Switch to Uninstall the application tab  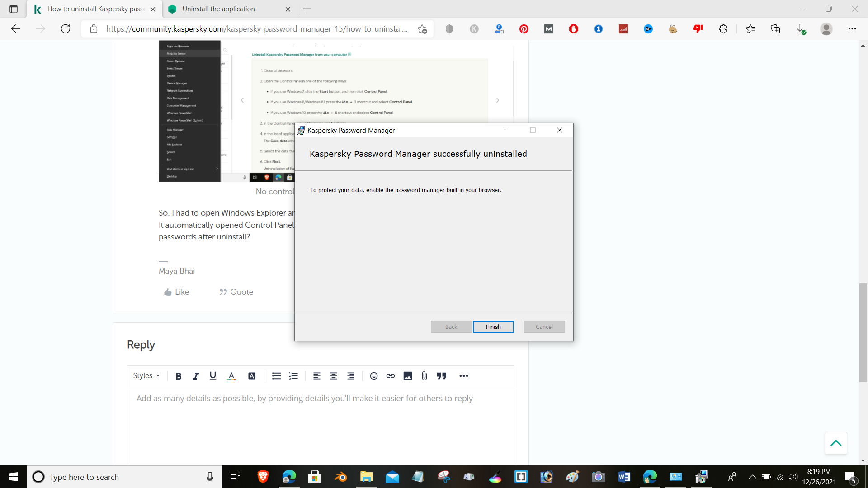219,9
